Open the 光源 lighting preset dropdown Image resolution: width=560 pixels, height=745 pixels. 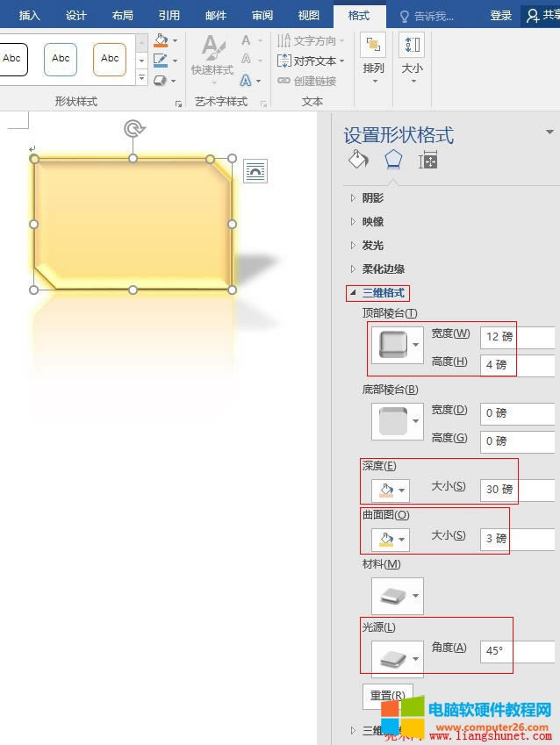tap(398, 659)
